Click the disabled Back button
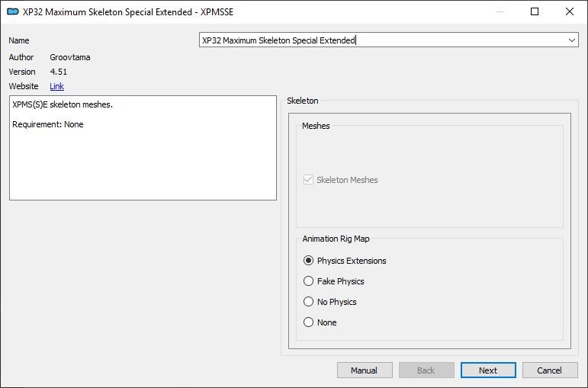 pyautogui.click(x=426, y=370)
